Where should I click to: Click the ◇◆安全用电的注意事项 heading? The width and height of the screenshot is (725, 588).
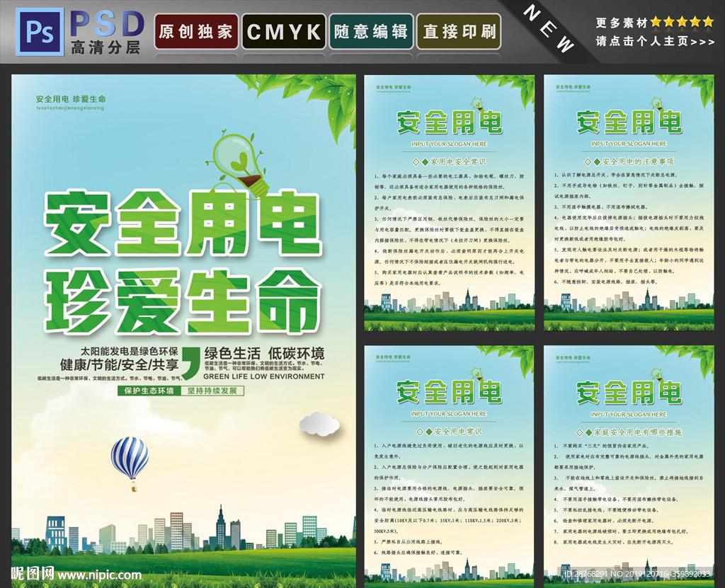click(x=629, y=161)
